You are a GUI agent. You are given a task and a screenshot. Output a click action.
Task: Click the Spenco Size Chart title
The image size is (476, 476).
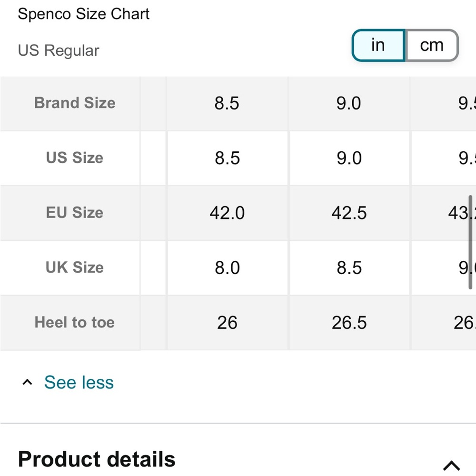point(83,14)
